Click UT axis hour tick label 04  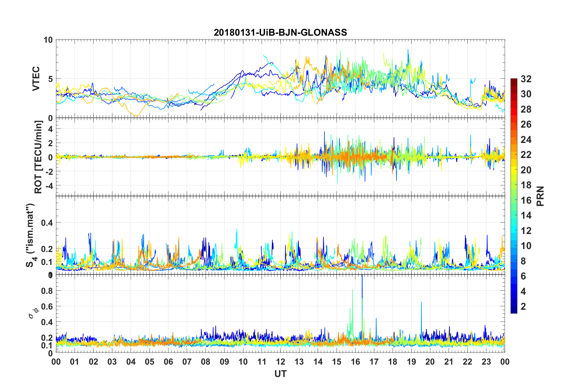point(131,362)
